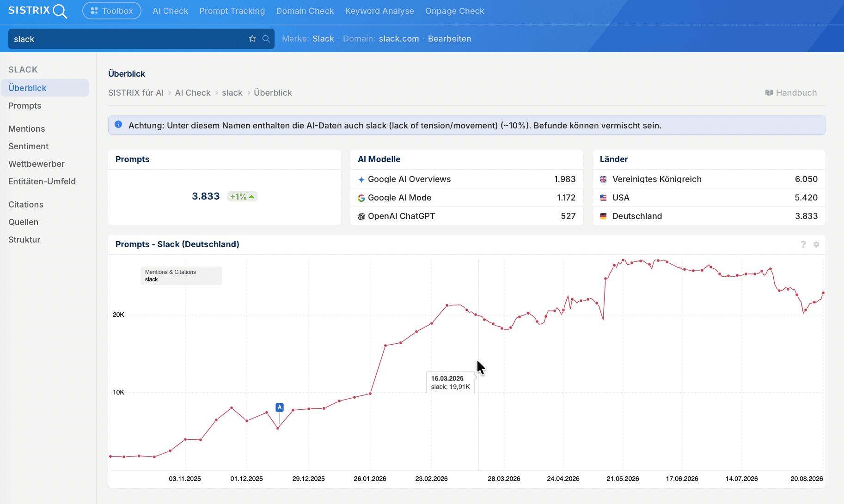Click the star favorite icon in search bar
This screenshot has width=844, height=504.
click(252, 39)
